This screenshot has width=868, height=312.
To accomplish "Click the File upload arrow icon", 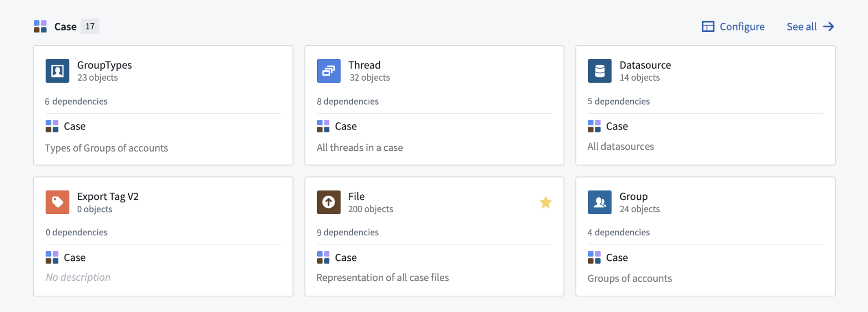I will click(329, 202).
